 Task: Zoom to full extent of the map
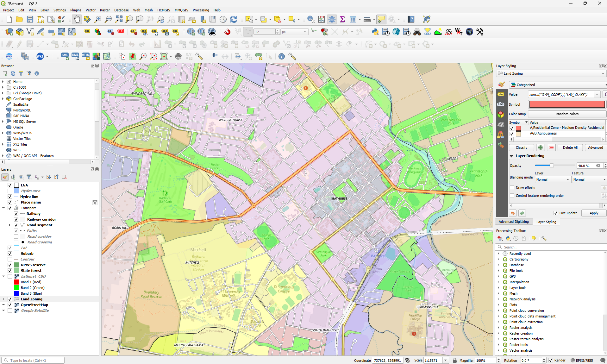click(118, 19)
